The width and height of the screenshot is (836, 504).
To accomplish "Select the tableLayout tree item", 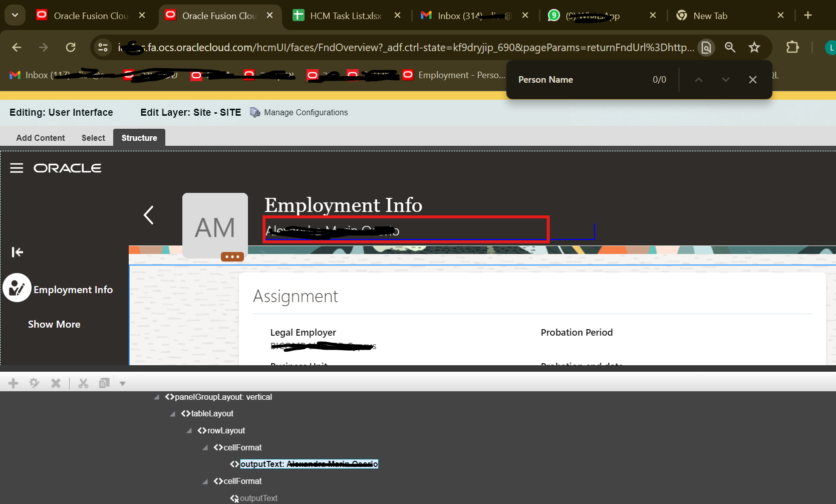I will point(212,413).
